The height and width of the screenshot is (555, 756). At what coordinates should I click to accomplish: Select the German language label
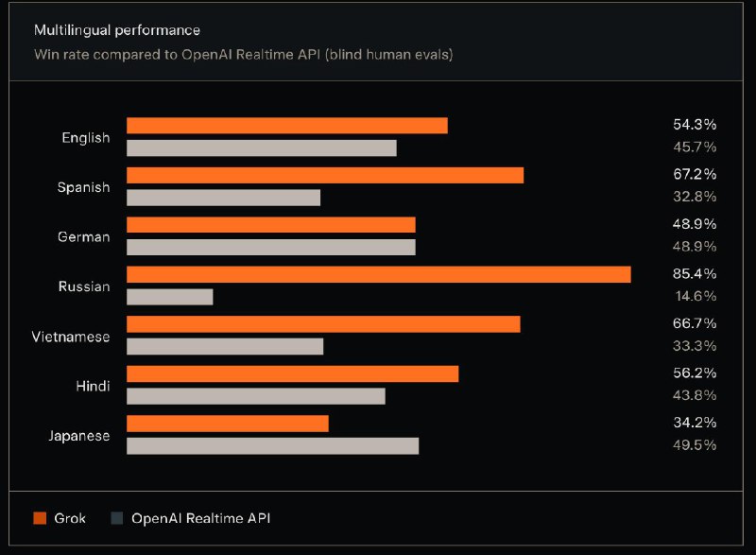[84, 237]
